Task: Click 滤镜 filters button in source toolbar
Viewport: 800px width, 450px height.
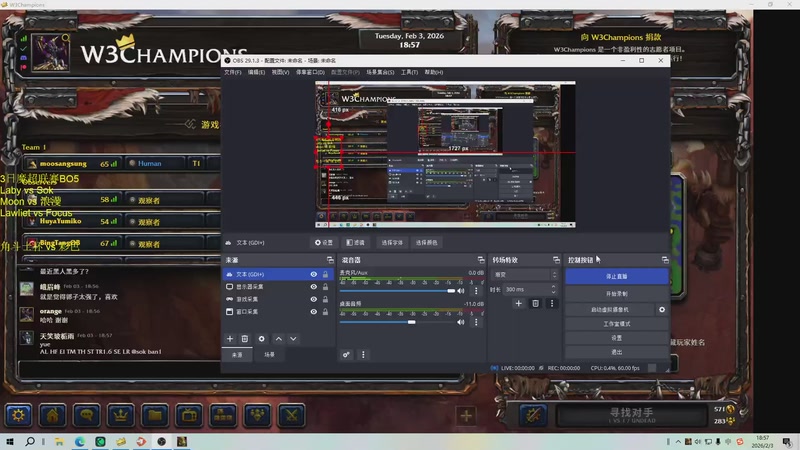Action: (x=356, y=243)
